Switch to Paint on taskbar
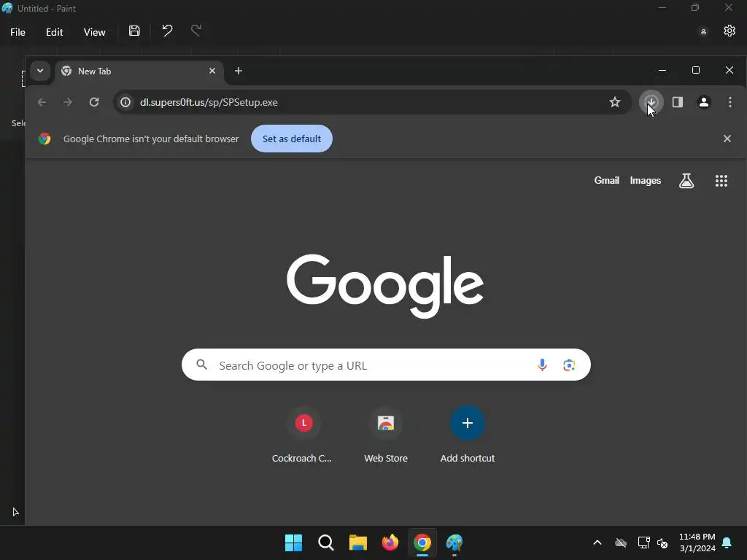 click(x=454, y=542)
